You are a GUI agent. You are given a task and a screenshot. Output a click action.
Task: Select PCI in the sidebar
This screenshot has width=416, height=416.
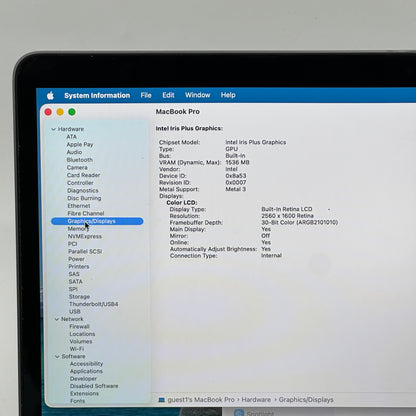(x=72, y=244)
